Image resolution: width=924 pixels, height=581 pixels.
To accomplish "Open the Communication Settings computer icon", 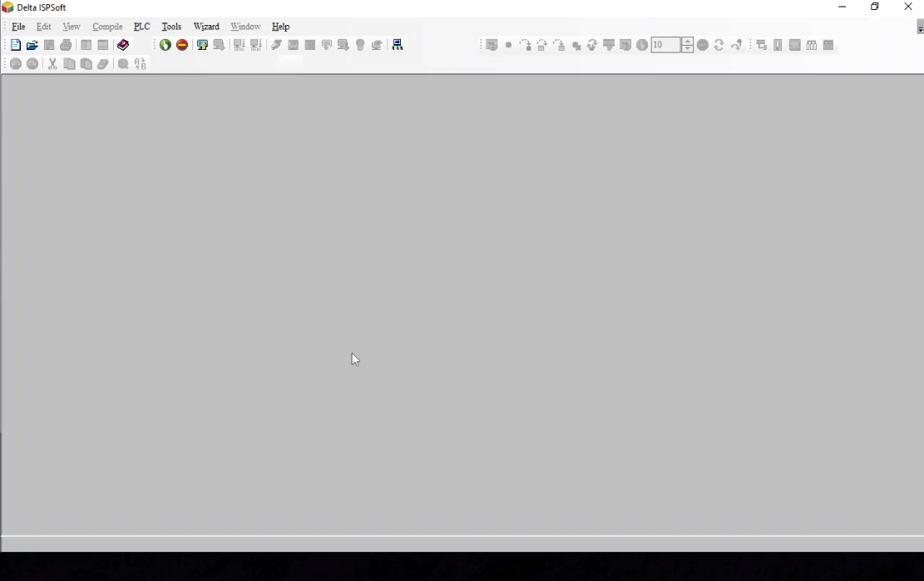I will [398, 45].
